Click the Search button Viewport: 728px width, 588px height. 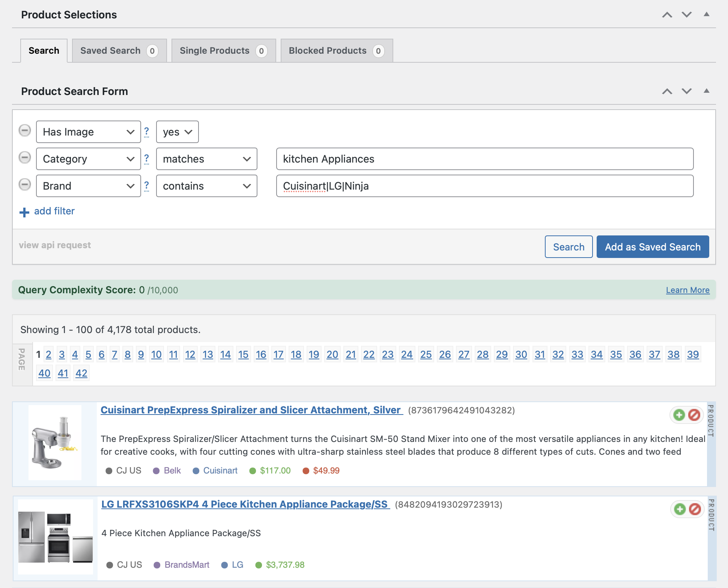569,247
